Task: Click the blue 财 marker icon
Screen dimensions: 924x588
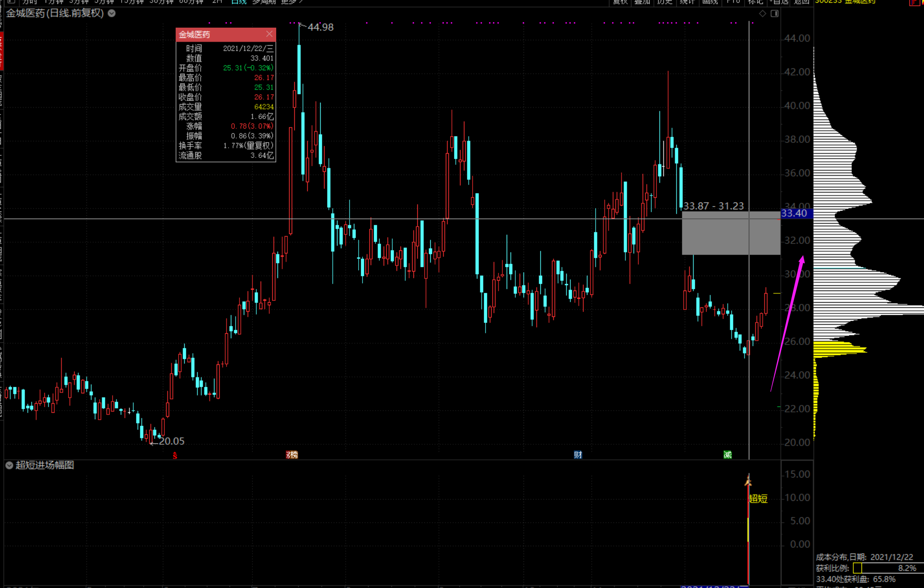Action: (578, 455)
